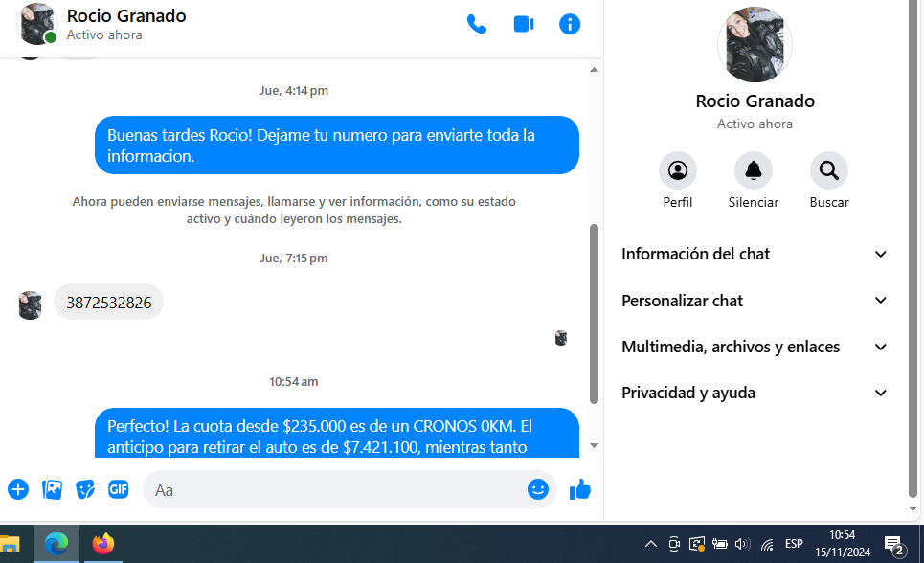Click the chat scroll-down arrow

click(594, 445)
